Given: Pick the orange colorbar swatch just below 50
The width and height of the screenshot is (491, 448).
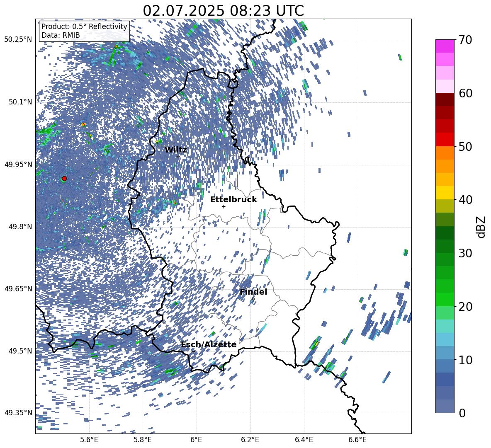Looking at the screenshot, I should (x=445, y=153).
